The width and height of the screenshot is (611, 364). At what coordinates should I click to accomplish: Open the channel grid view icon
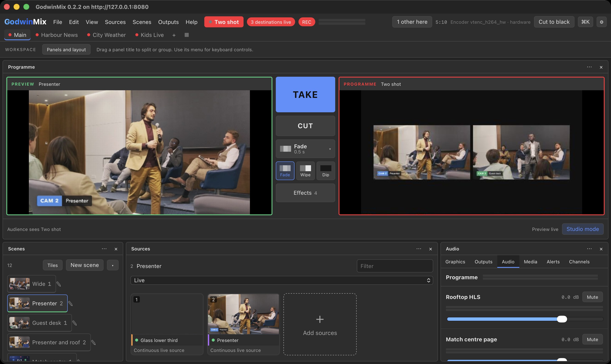(x=187, y=35)
